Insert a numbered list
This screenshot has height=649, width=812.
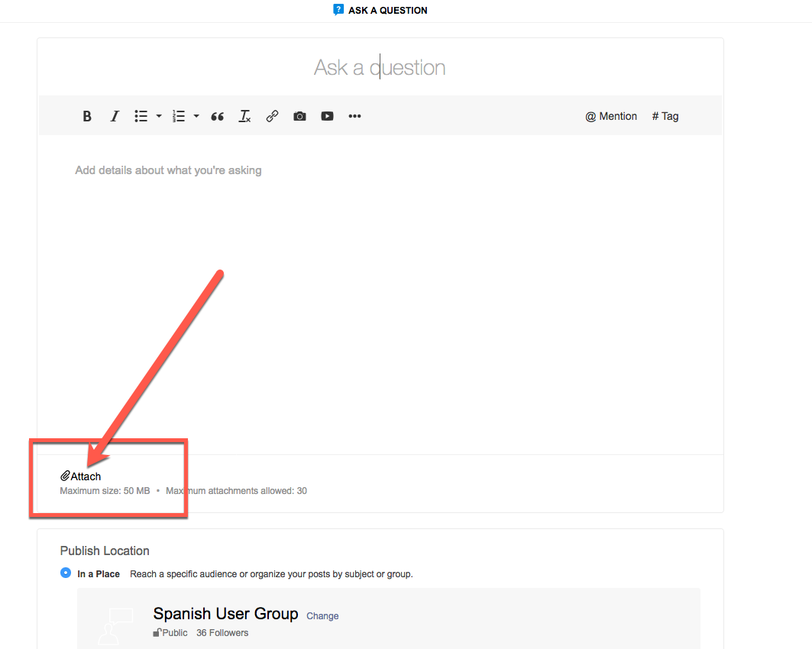point(179,117)
